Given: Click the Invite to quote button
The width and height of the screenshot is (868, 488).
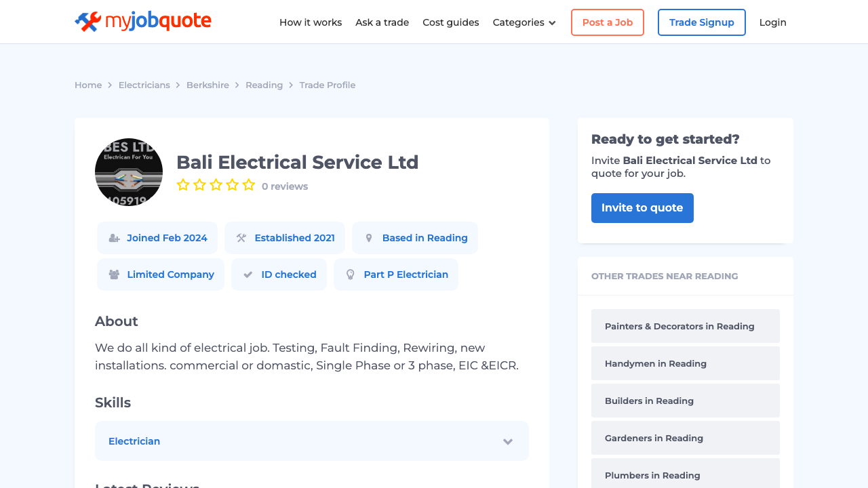Looking at the screenshot, I should pos(642,208).
